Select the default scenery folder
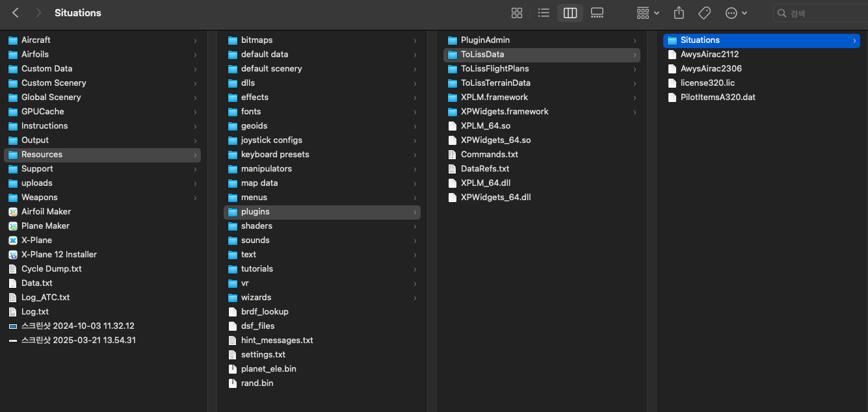This screenshot has height=412, width=868. [322, 69]
